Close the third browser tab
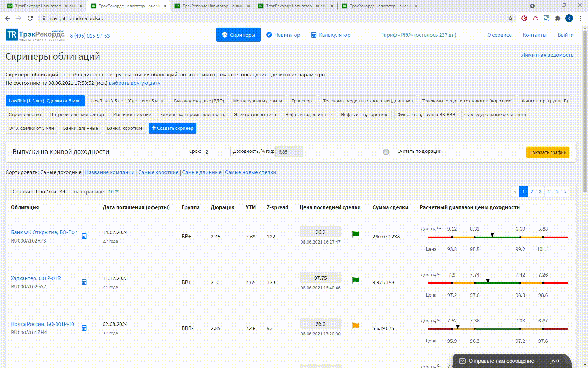The image size is (588, 368). coord(248,6)
